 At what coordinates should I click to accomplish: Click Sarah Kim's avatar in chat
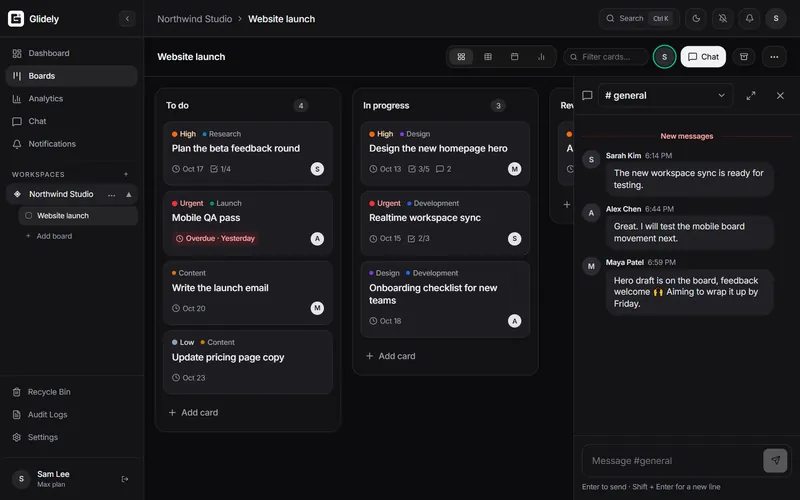(x=591, y=160)
